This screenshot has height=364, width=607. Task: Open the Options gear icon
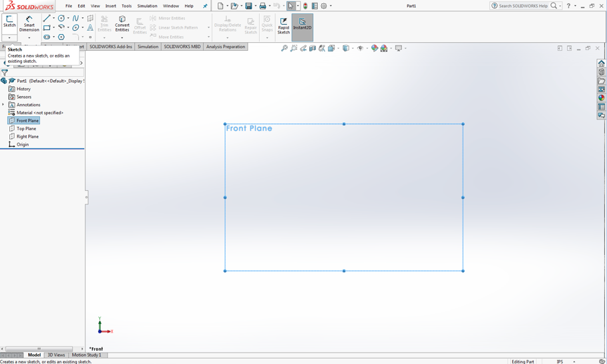click(x=324, y=6)
